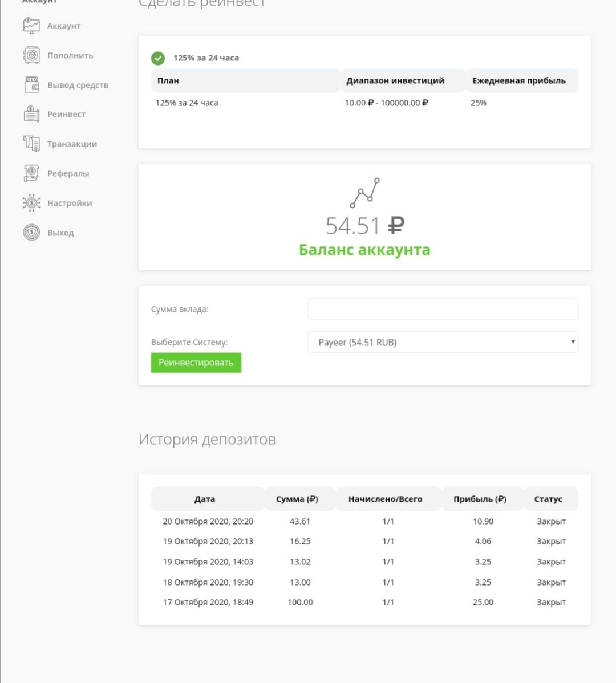The width and height of the screenshot is (616, 683).
Task: Click Закрыт status of the 17 Октября row
Action: 551,603
